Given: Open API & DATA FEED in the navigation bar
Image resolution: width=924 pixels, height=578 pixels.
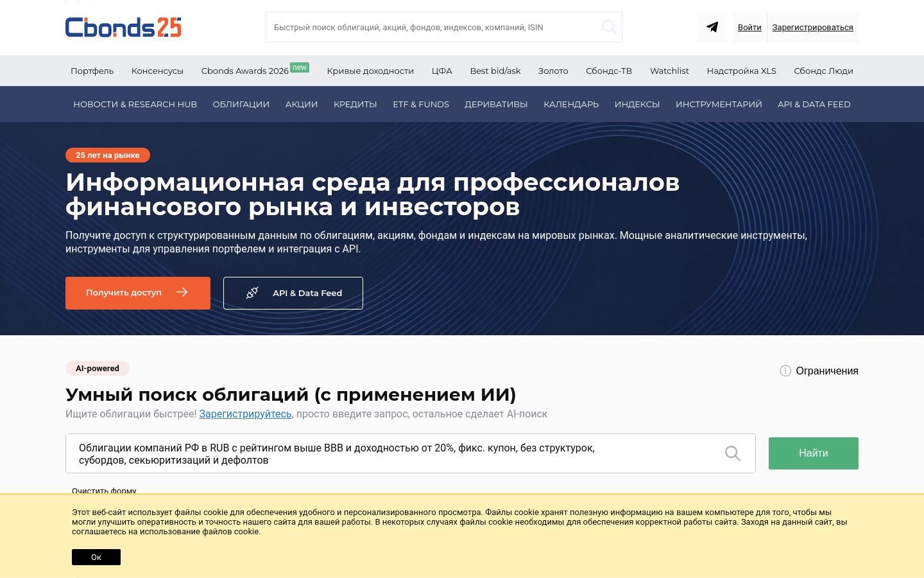Looking at the screenshot, I should tap(814, 104).
